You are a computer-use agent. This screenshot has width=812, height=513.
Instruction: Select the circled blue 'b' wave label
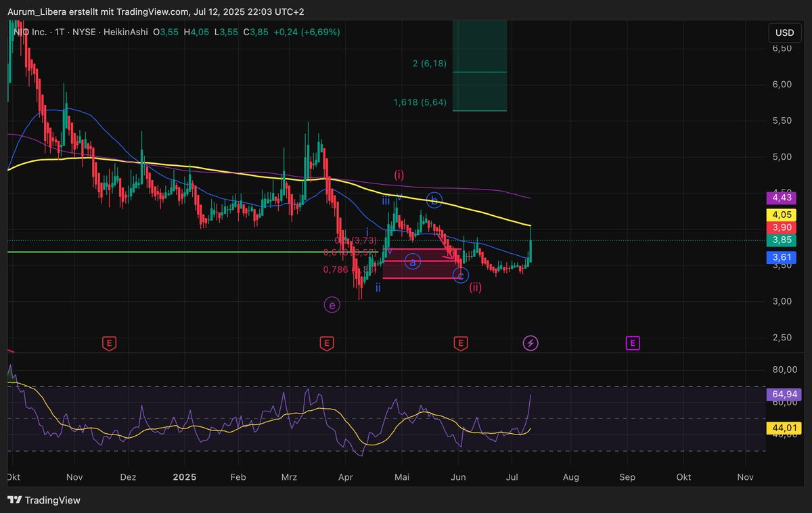[x=435, y=200]
